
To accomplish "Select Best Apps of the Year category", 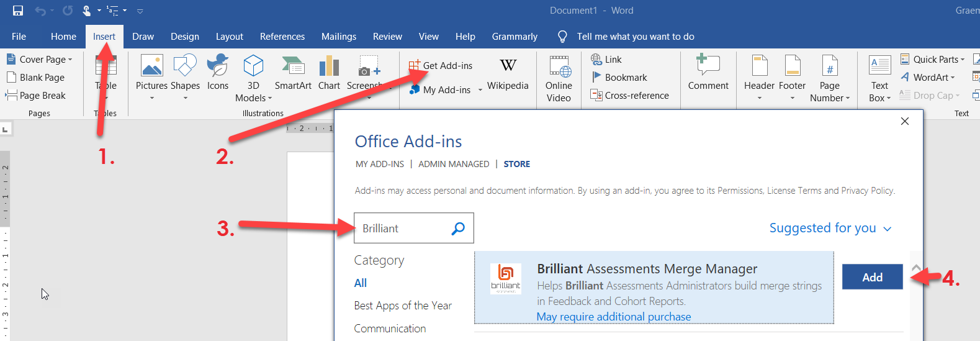I will pos(403,306).
